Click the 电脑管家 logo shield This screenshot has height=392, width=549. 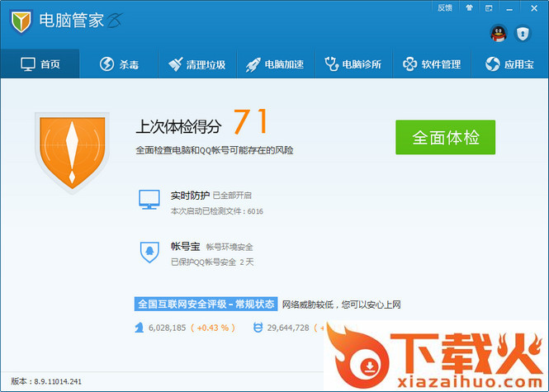tap(21, 21)
